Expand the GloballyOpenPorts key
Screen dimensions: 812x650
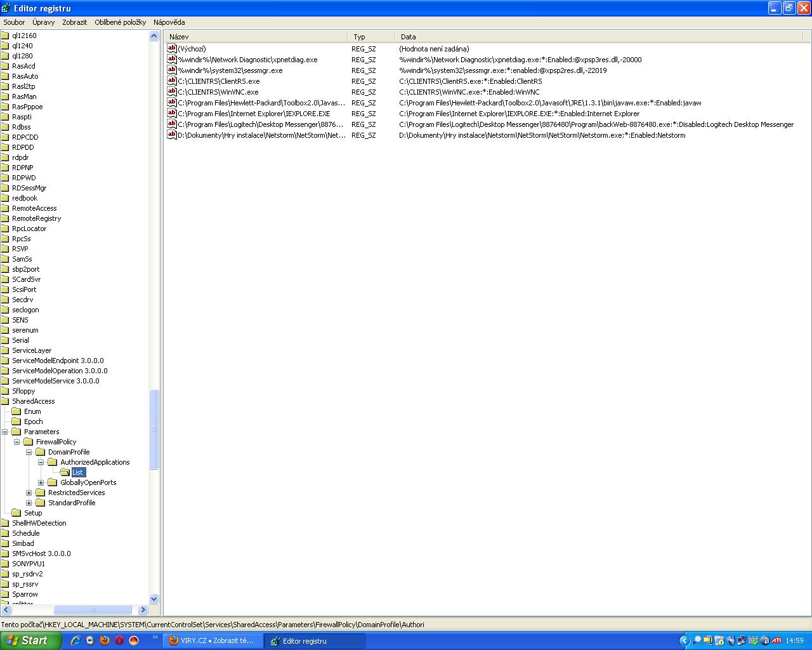point(41,482)
